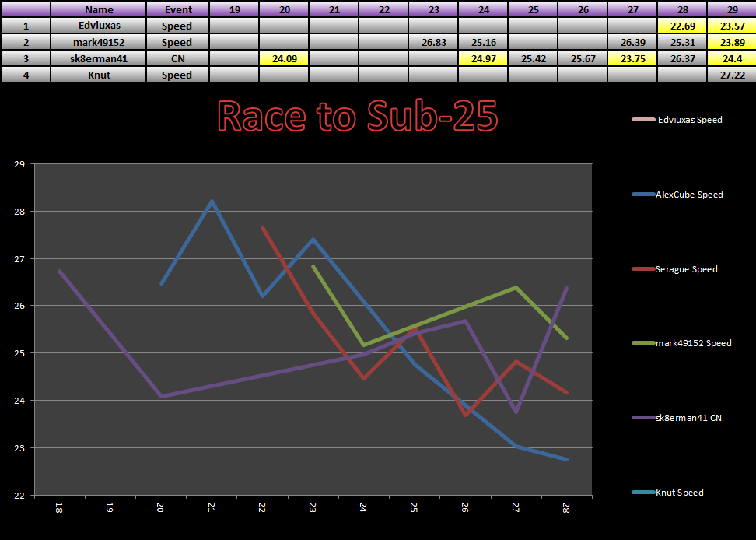Click the 23.57 cell
The image size is (756, 540).
click(732, 26)
